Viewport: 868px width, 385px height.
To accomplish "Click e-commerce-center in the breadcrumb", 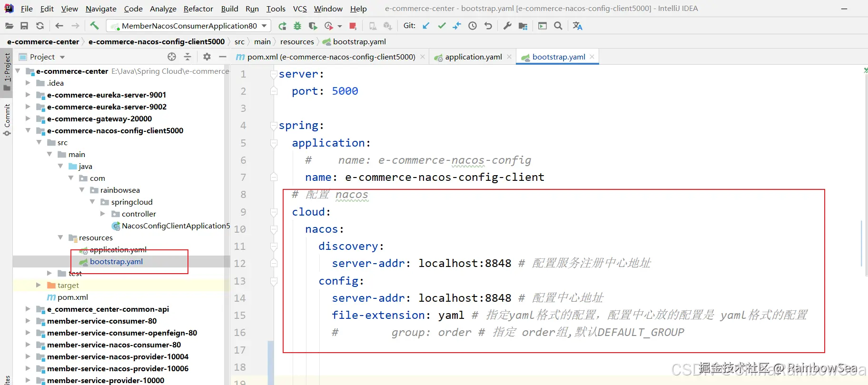I will coord(43,42).
